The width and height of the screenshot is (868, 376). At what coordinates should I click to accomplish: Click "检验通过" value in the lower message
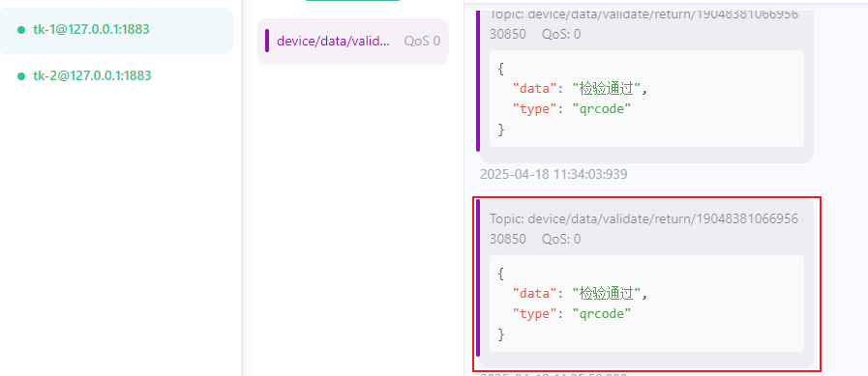pos(607,293)
